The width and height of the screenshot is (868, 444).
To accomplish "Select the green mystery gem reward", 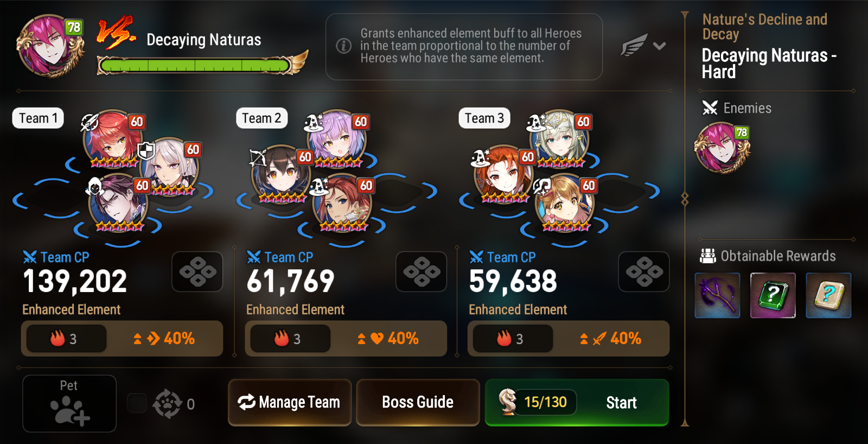I will (773, 295).
